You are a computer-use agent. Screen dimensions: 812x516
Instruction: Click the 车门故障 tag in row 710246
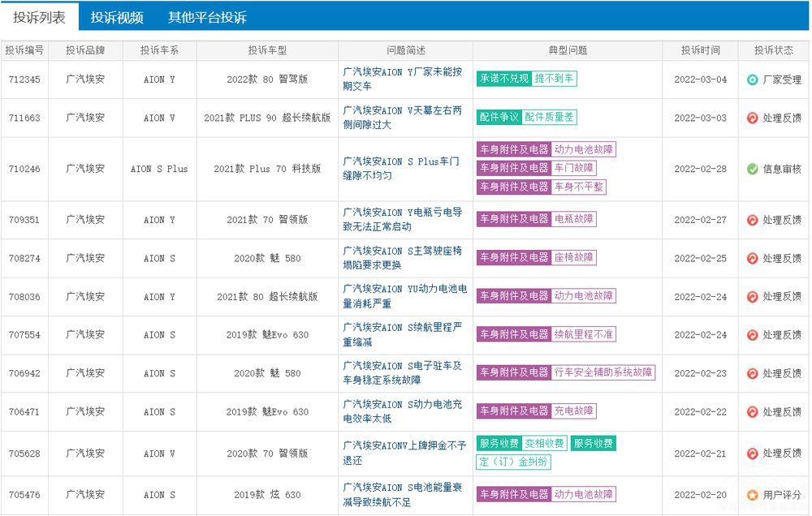point(574,168)
